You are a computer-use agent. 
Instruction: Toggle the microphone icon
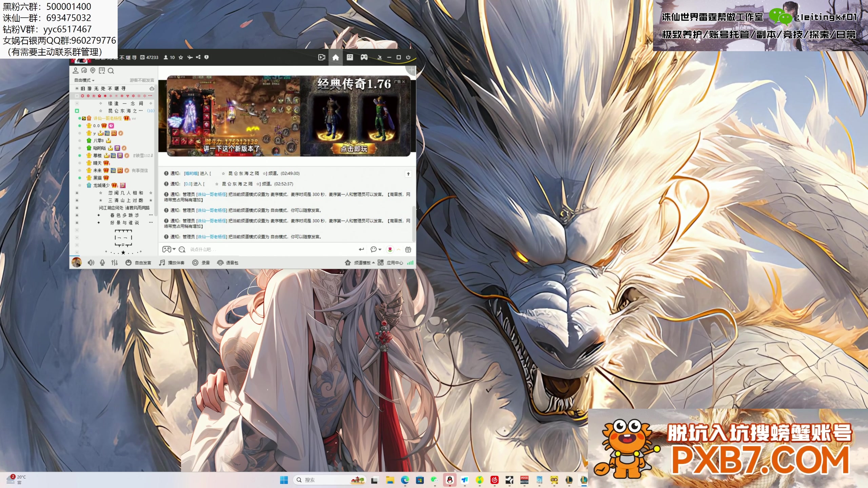coord(102,263)
